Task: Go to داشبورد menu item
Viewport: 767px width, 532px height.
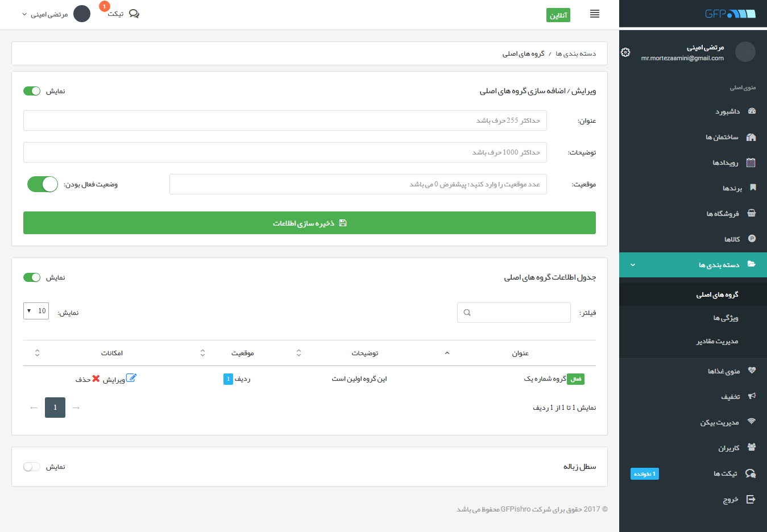Action: pyautogui.click(x=693, y=111)
